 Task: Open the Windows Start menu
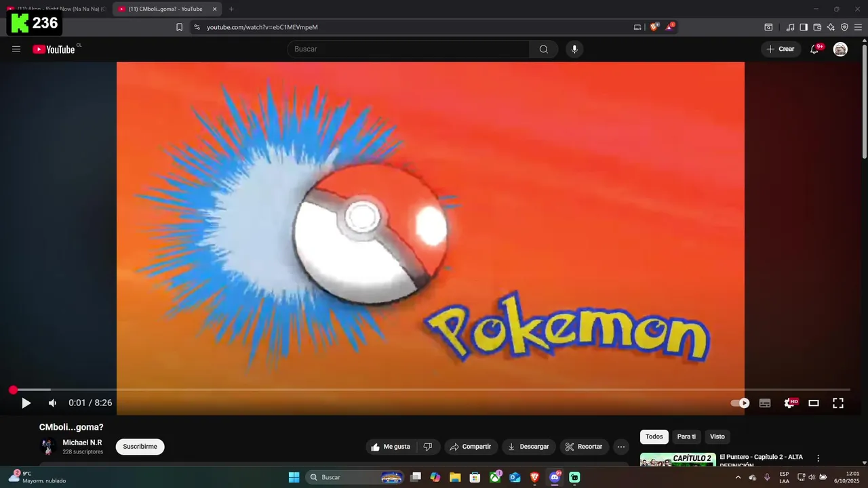pyautogui.click(x=294, y=477)
